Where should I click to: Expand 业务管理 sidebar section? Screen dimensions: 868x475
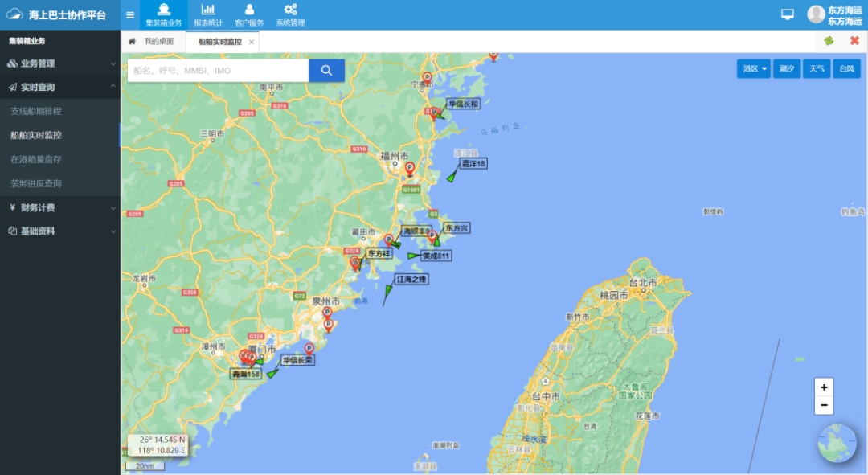(60, 63)
